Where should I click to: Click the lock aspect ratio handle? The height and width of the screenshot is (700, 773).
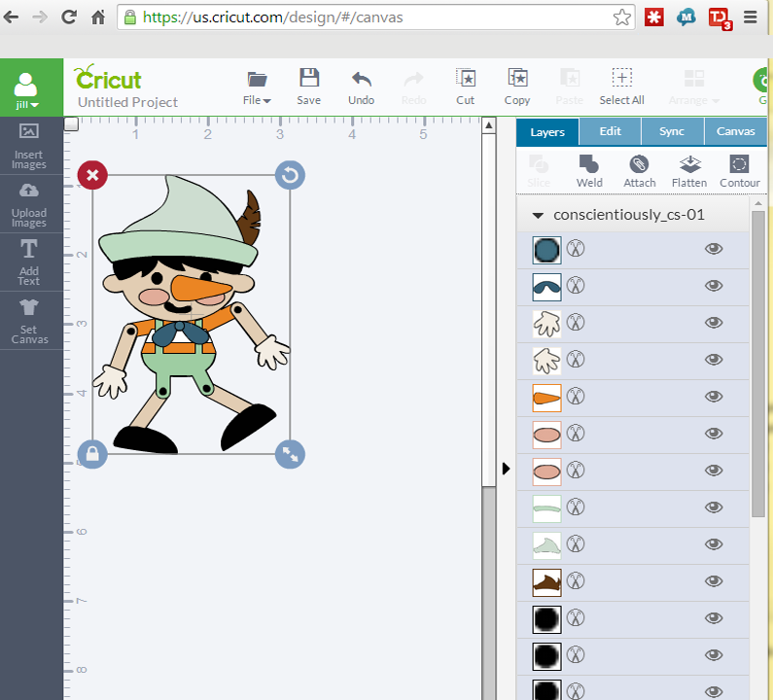point(92,453)
